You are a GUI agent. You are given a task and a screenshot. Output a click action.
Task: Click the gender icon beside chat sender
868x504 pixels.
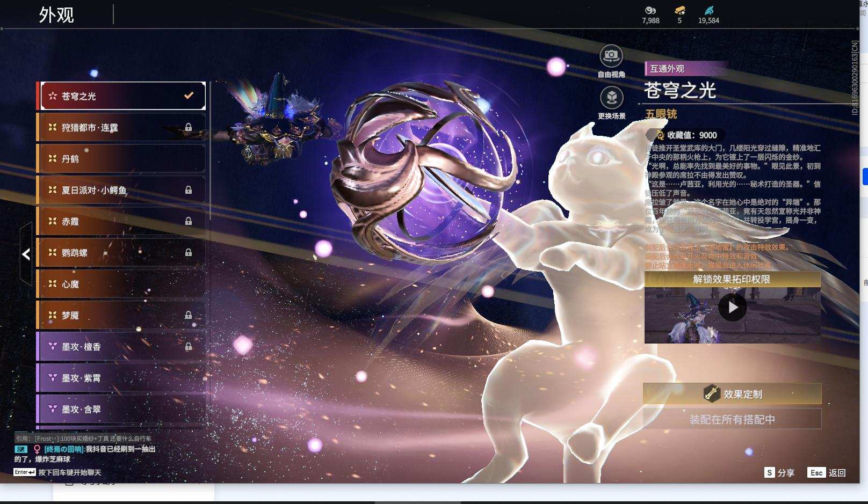[37, 449]
